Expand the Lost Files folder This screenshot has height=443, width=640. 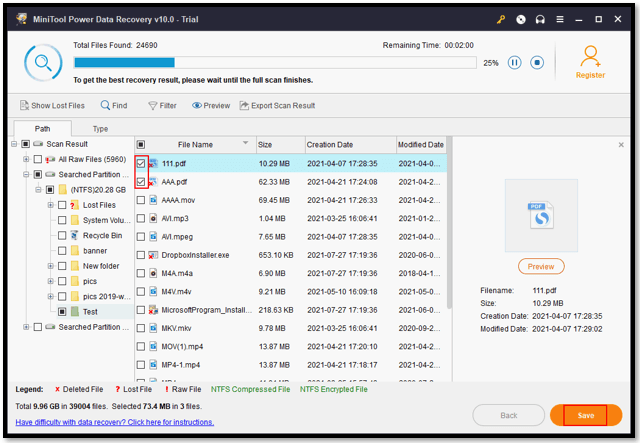[x=50, y=205]
